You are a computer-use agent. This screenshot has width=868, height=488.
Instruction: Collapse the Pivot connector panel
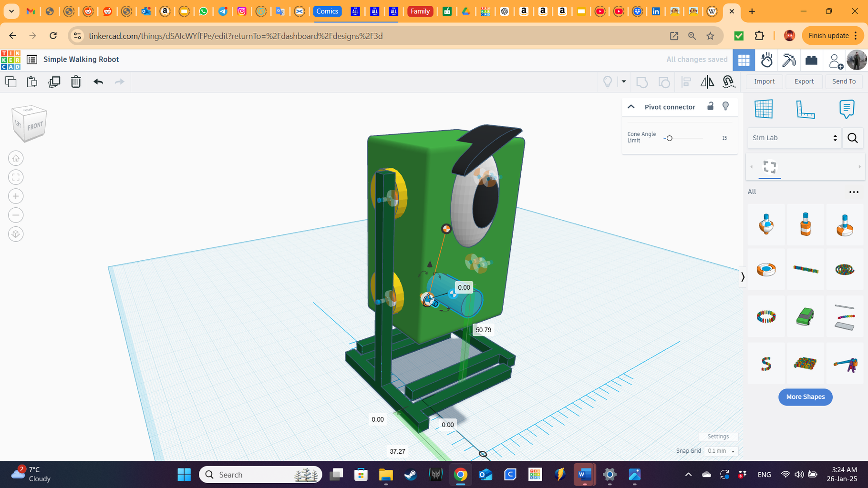[631, 107]
